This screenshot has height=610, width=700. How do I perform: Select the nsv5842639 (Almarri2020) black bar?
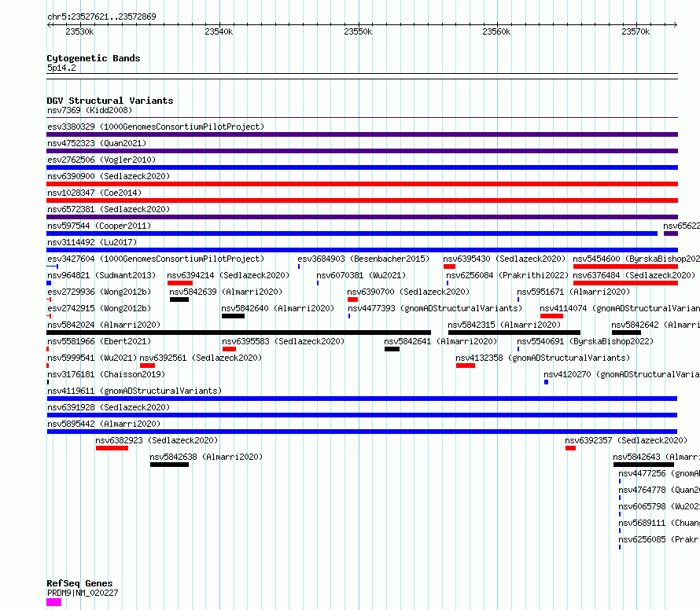[179, 299]
